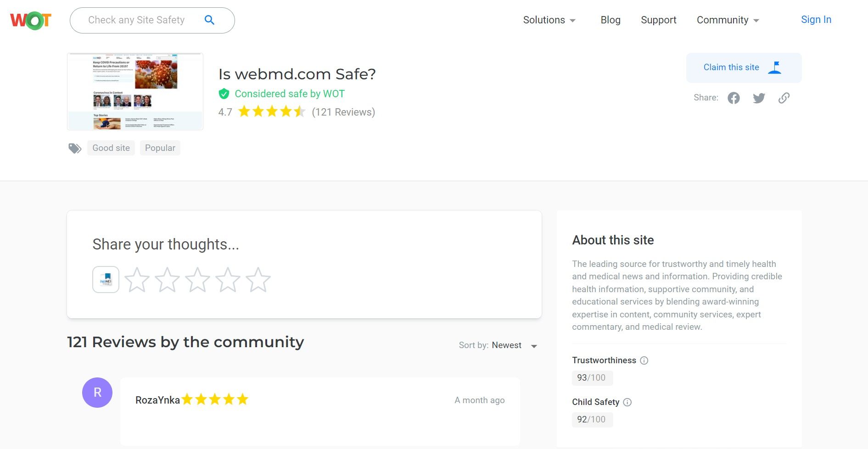The height and width of the screenshot is (449, 868).
Task: Share on Twitter icon
Action: click(x=759, y=98)
